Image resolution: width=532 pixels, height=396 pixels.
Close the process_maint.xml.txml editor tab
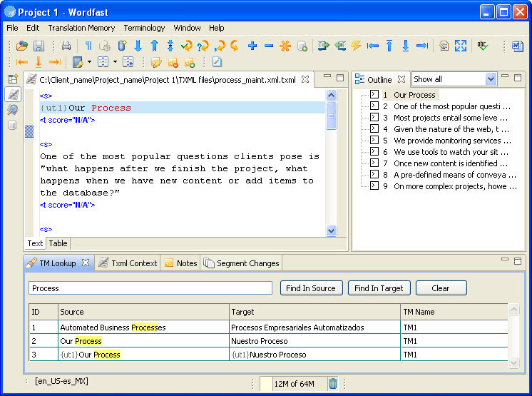(x=305, y=79)
